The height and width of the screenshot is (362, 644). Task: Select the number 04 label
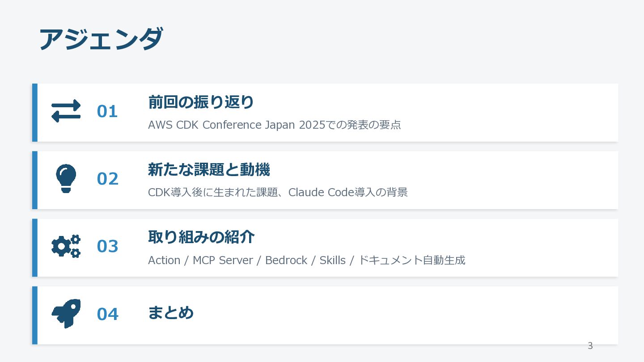click(x=107, y=315)
